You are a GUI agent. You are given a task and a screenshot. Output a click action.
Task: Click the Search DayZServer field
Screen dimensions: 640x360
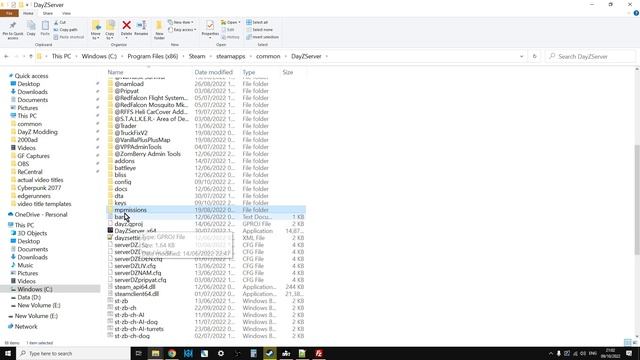click(x=591, y=56)
